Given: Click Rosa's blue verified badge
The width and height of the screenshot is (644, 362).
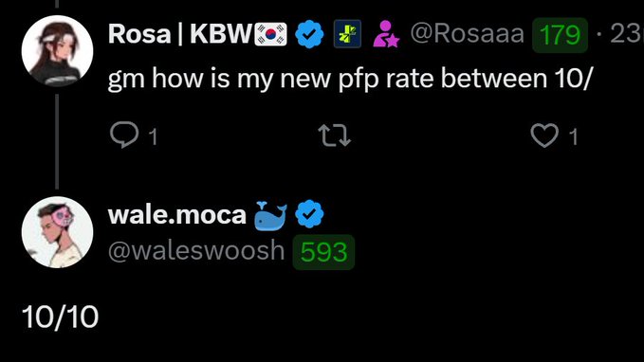Looking at the screenshot, I should [309, 34].
